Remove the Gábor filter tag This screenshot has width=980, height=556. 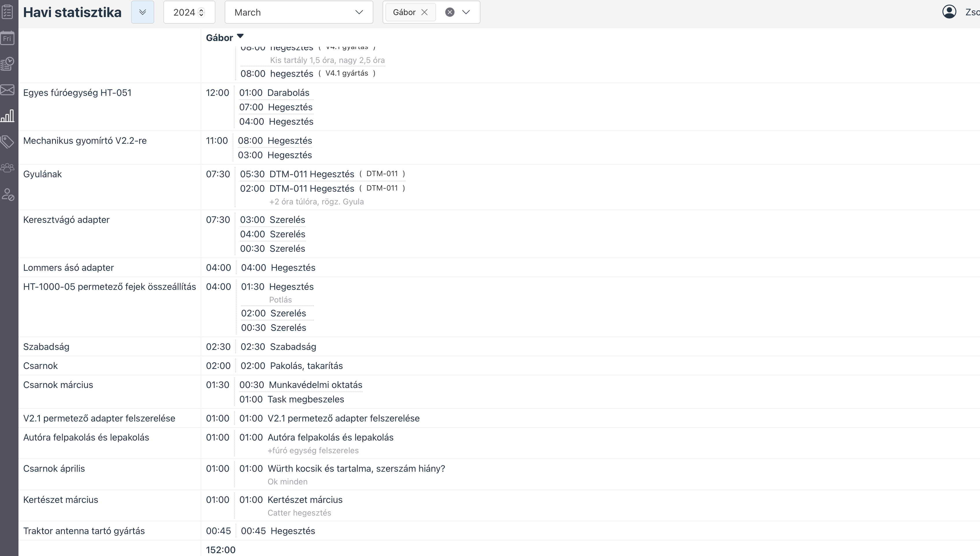(x=424, y=12)
